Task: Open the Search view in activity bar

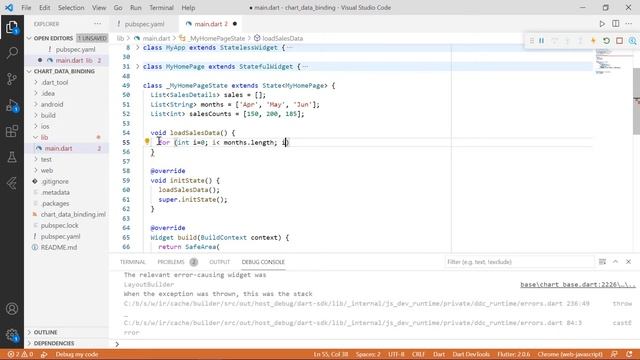Action: click(x=12, y=53)
